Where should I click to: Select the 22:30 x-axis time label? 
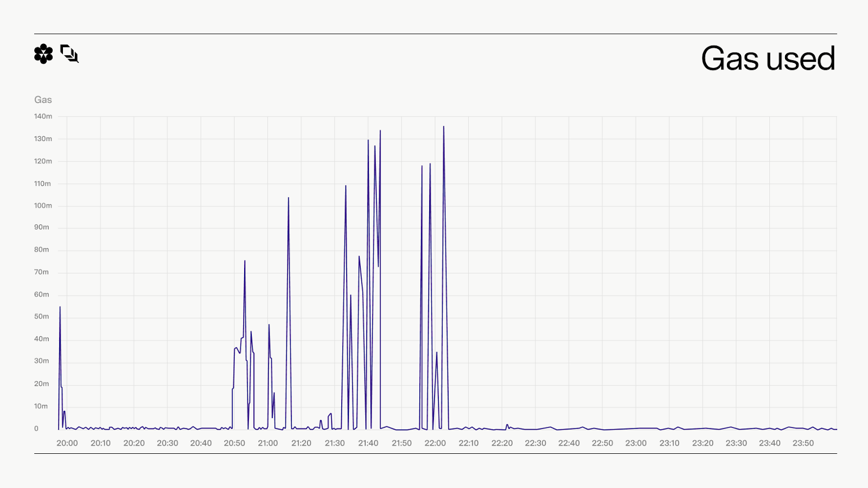coord(535,443)
